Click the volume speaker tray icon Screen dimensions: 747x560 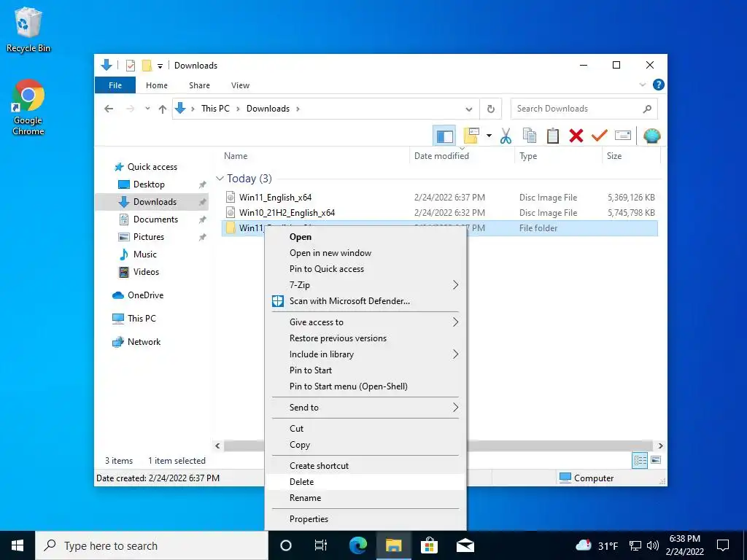coord(653,545)
